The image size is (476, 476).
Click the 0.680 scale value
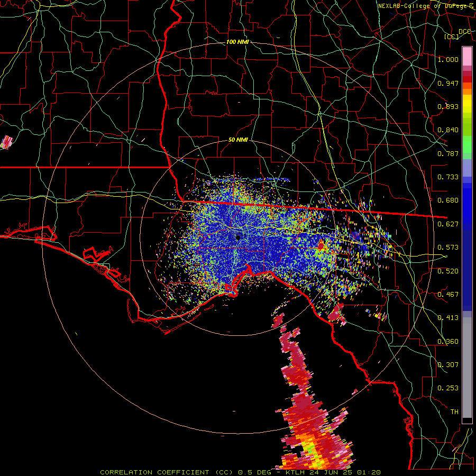448,200
